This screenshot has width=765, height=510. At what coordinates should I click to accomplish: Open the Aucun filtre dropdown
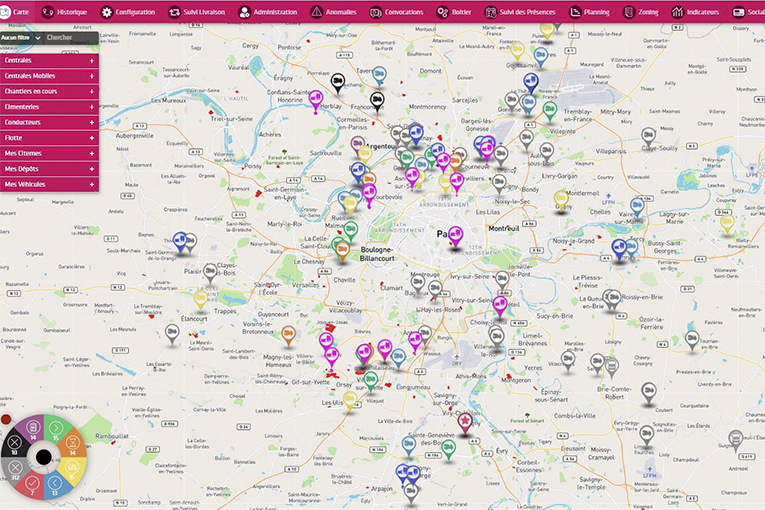20,38
